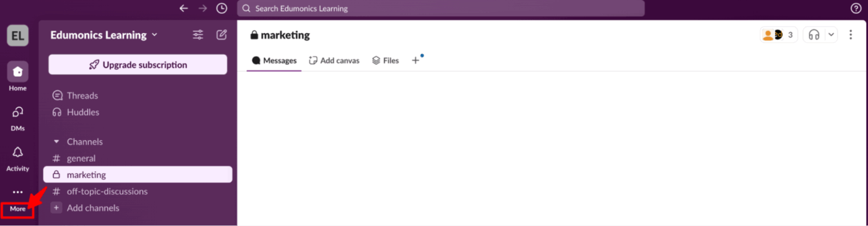Click Add canvas tab

pyautogui.click(x=334, y=61)
